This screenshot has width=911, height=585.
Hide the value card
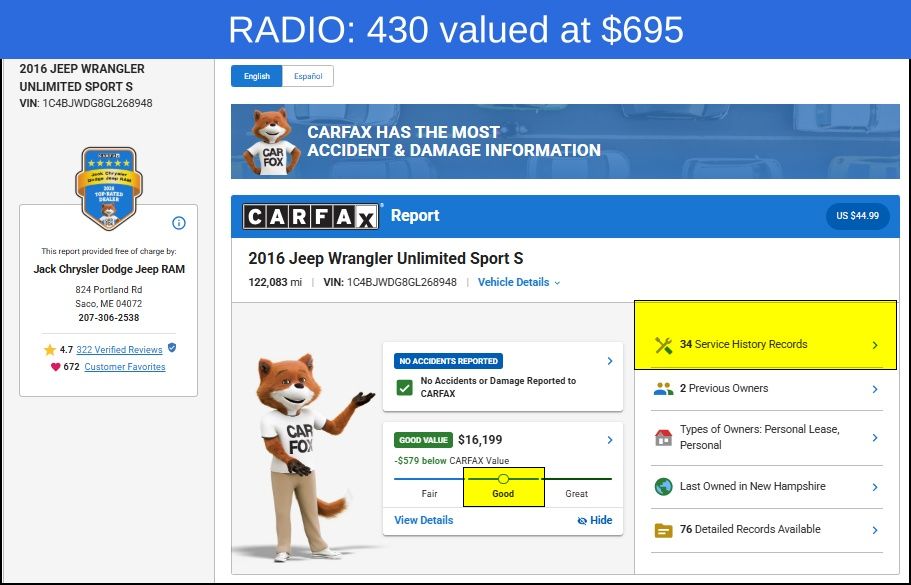594,521
